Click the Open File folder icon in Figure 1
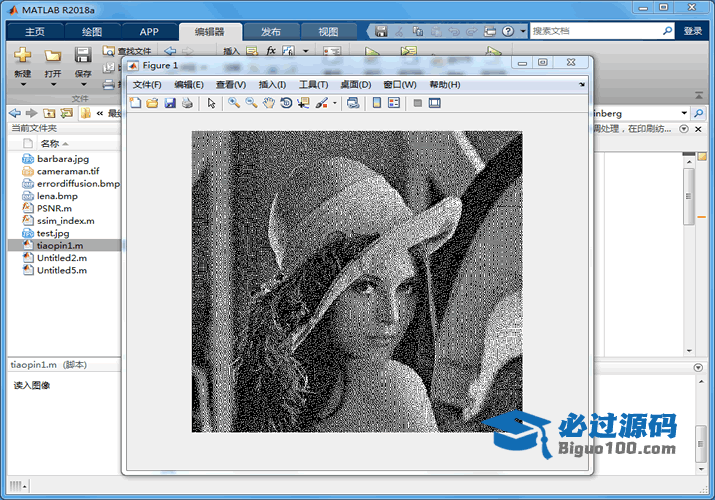715x500 pixels. click(x=152, y=103)
